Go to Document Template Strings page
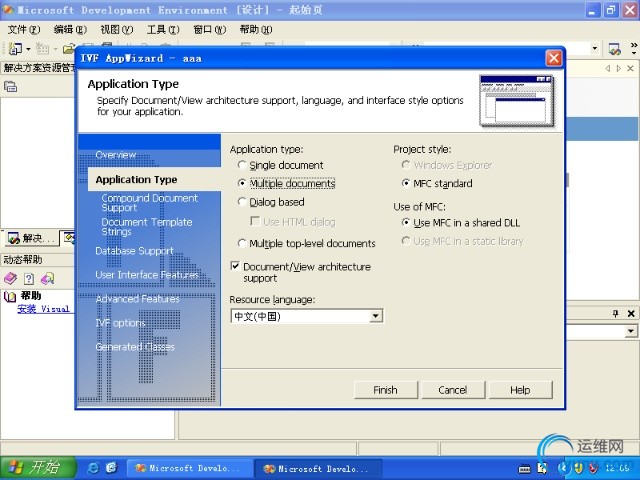The width and height of the screenshot is (640, 480). (147, 227)
